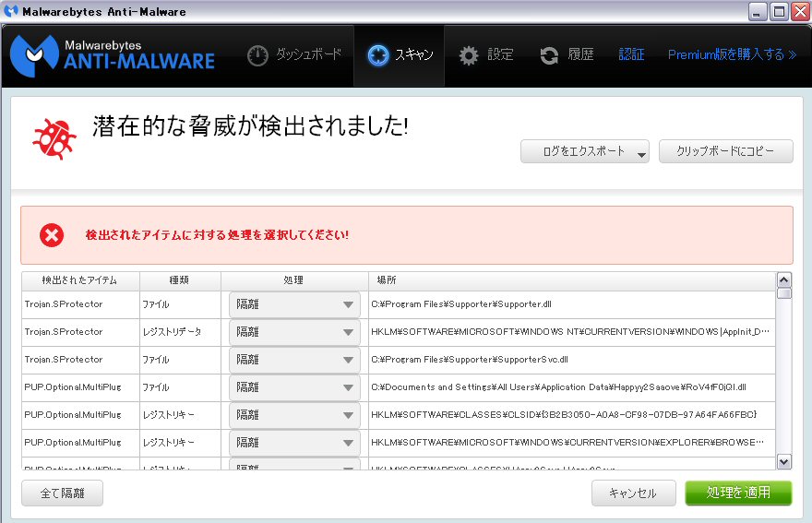Select path ending RoV4fF0jQI.dll
This screenshot has width=812, height=523.
(558, 387)
